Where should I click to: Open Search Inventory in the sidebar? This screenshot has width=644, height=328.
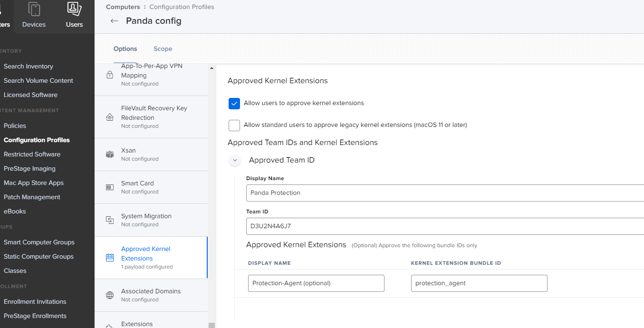[29, 67]
